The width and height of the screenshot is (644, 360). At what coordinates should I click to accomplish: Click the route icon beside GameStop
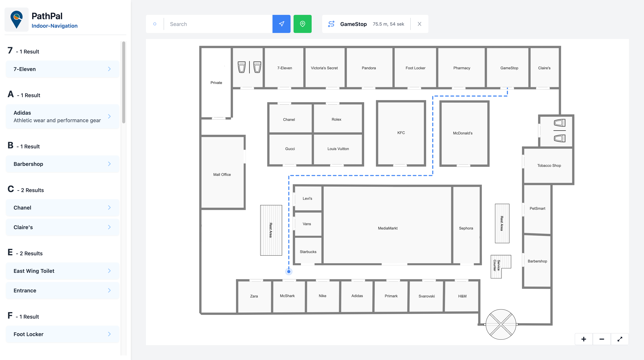(x=331, y=24)
